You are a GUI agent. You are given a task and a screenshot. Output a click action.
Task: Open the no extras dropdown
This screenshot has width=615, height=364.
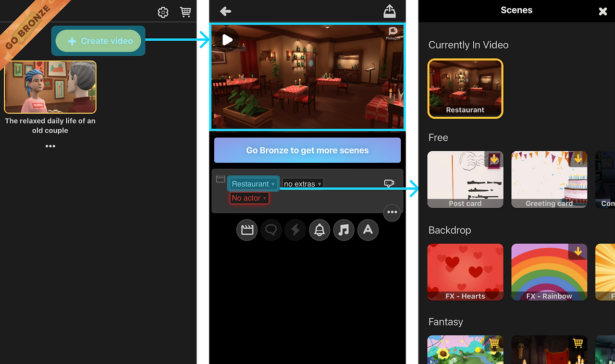click(303, 184)
